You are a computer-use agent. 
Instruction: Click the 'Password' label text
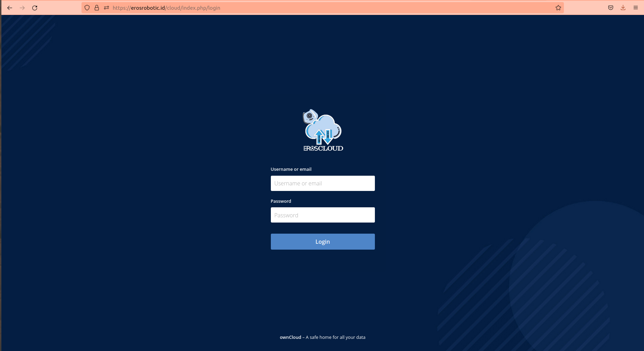[x=281, y=201]
